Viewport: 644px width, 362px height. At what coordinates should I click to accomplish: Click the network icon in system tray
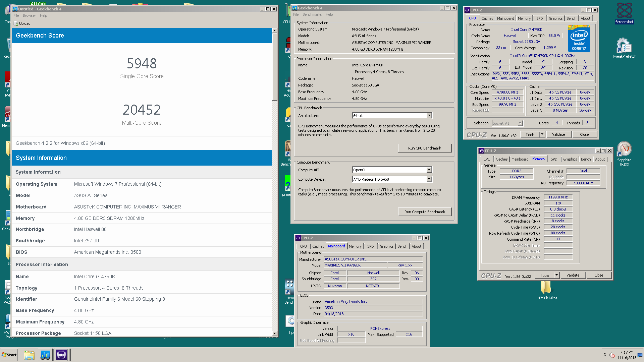pyautogui.click(x=640, y=355)
